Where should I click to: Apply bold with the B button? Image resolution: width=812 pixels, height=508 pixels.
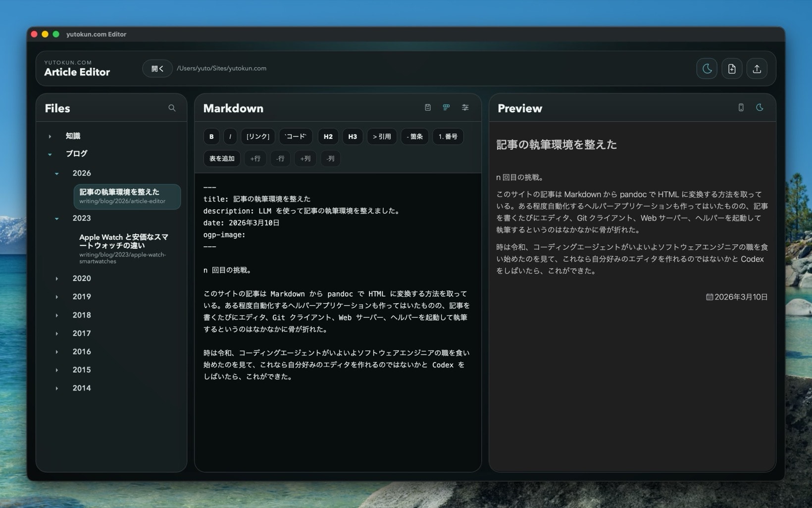211,137
